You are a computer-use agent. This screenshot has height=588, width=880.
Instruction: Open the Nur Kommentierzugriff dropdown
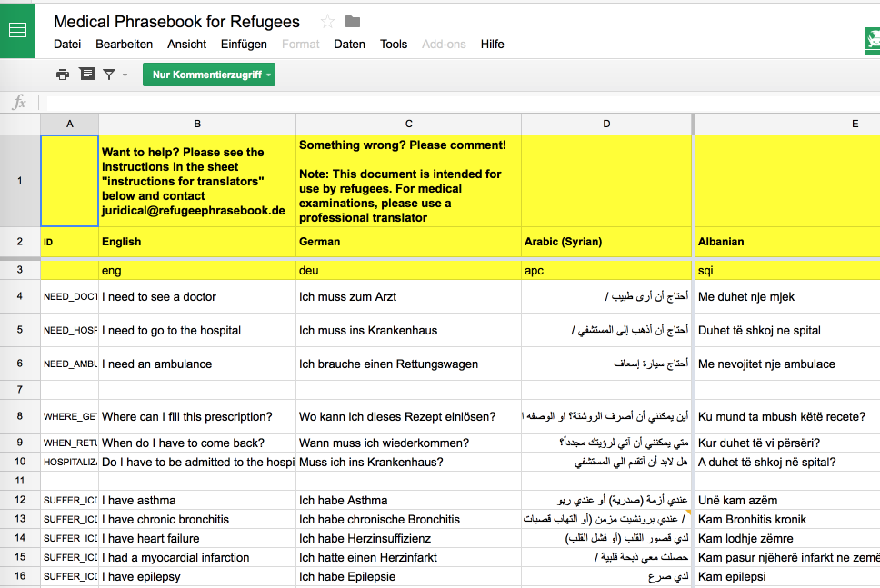[x=208, y=75]
